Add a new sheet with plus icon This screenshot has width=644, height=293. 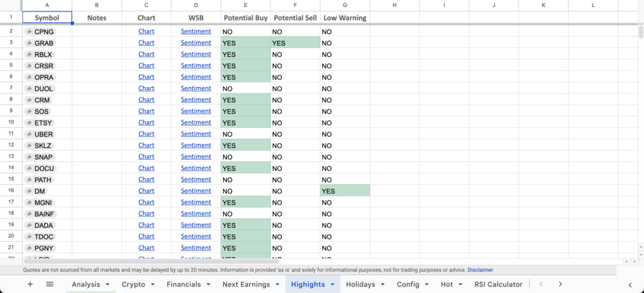coord(30,284)
